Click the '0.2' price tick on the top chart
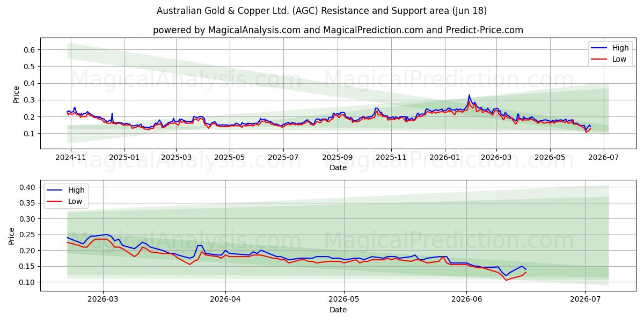Screen dimensions: 644x322 point(30,117)
